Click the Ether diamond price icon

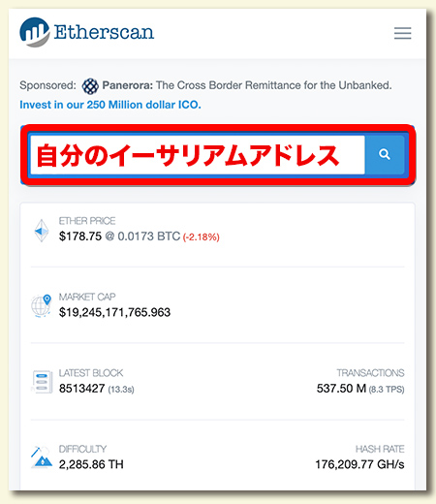coord(42,231)
